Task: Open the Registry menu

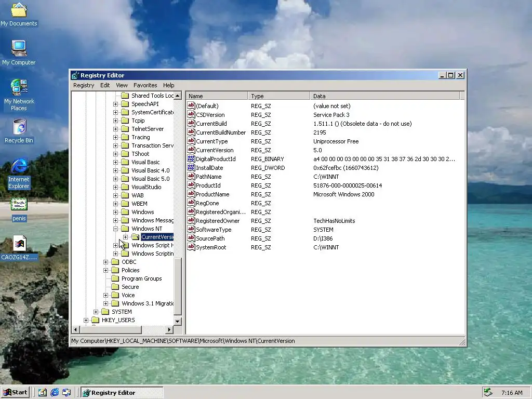Action: 84,85
